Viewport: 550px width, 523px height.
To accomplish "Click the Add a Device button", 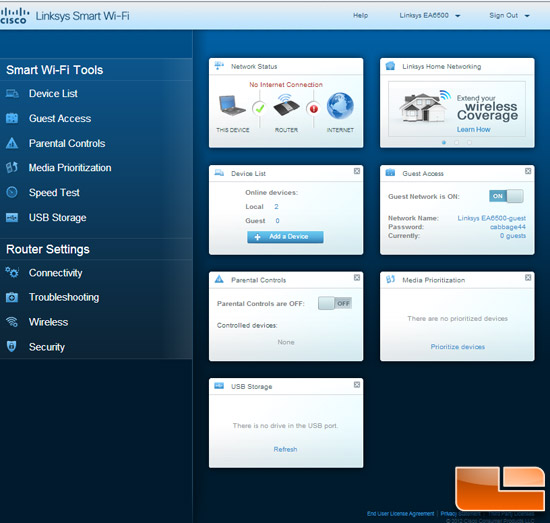I will [x=285, y=237].
